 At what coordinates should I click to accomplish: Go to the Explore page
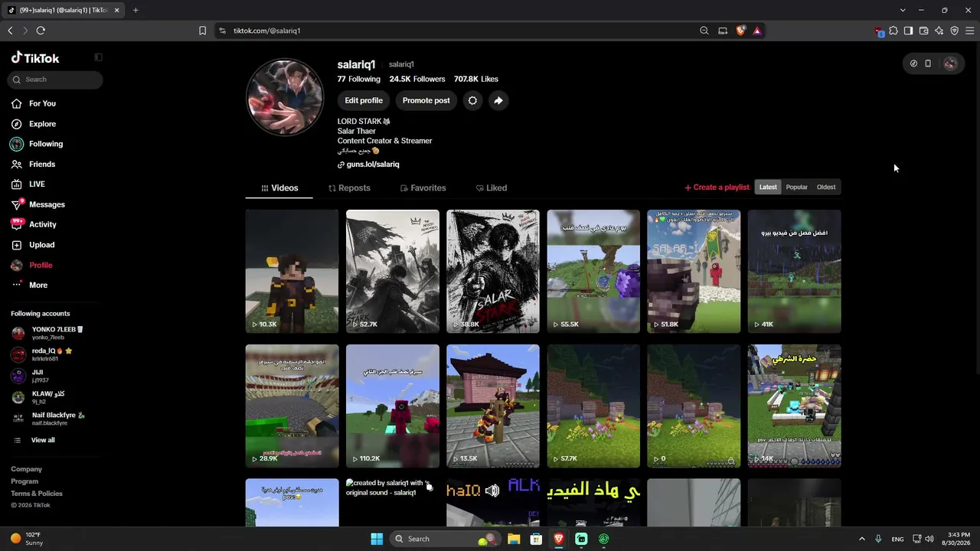34,124
